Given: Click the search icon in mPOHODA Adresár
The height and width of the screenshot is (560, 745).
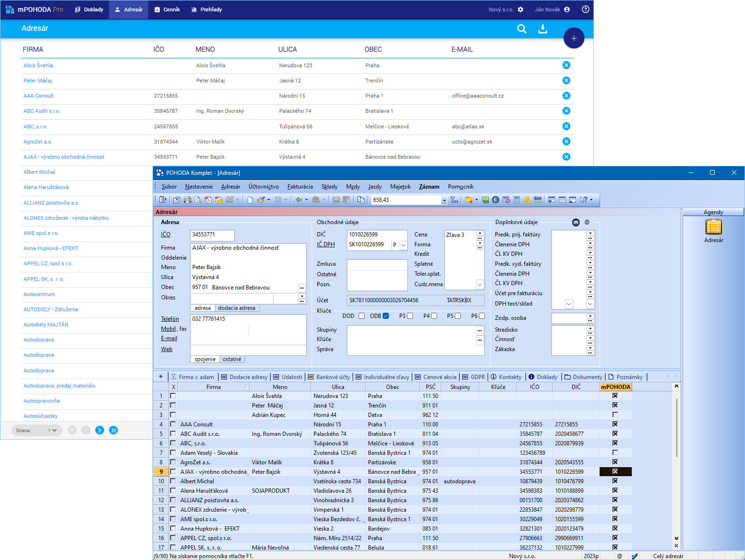Looking at the screenshot, I should (521, 29).
